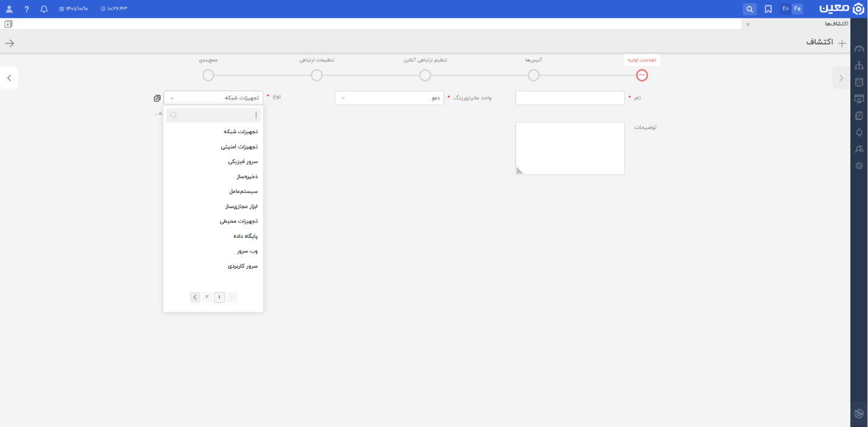Select the آدرس‌ها step circle

[534, 75]
